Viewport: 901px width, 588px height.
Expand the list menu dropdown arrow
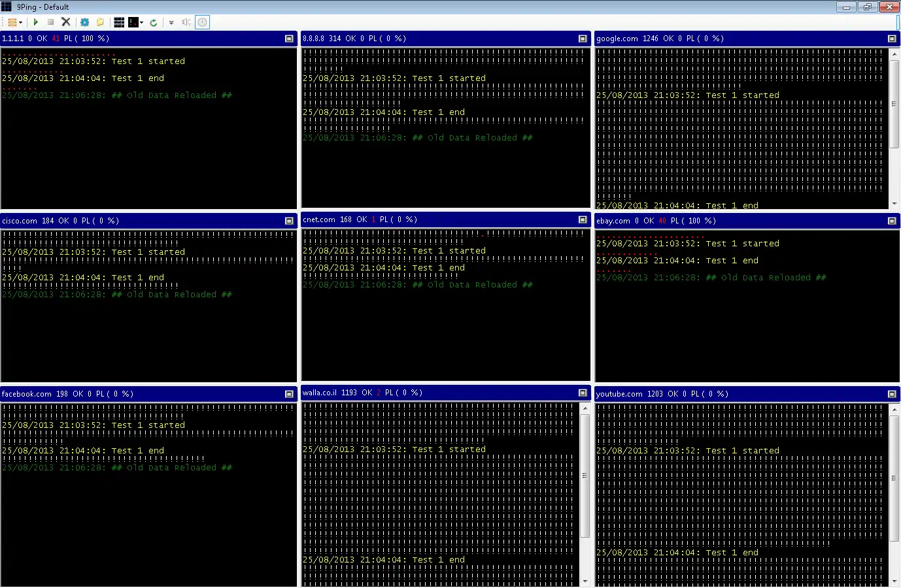tap(21, 23)
